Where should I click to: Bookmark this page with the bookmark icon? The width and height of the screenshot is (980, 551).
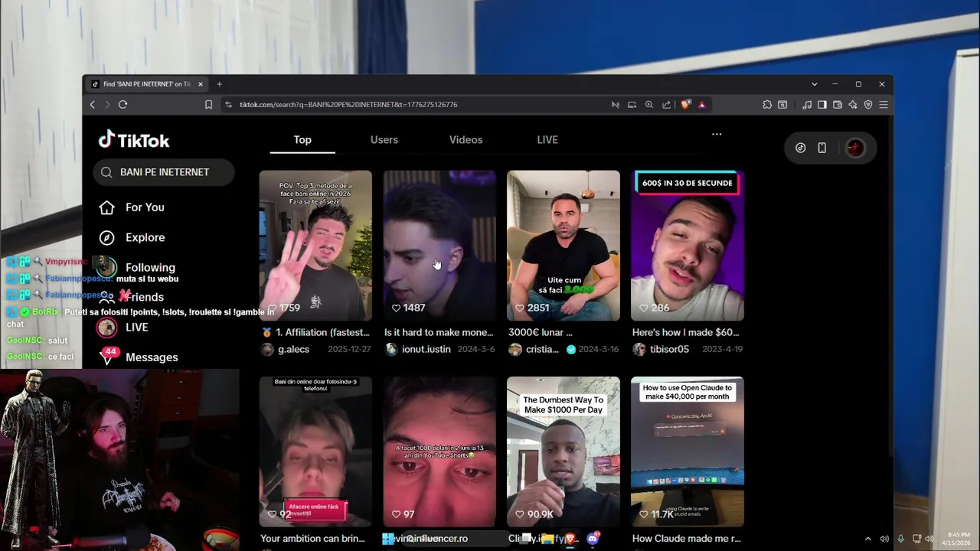(208, 105)
